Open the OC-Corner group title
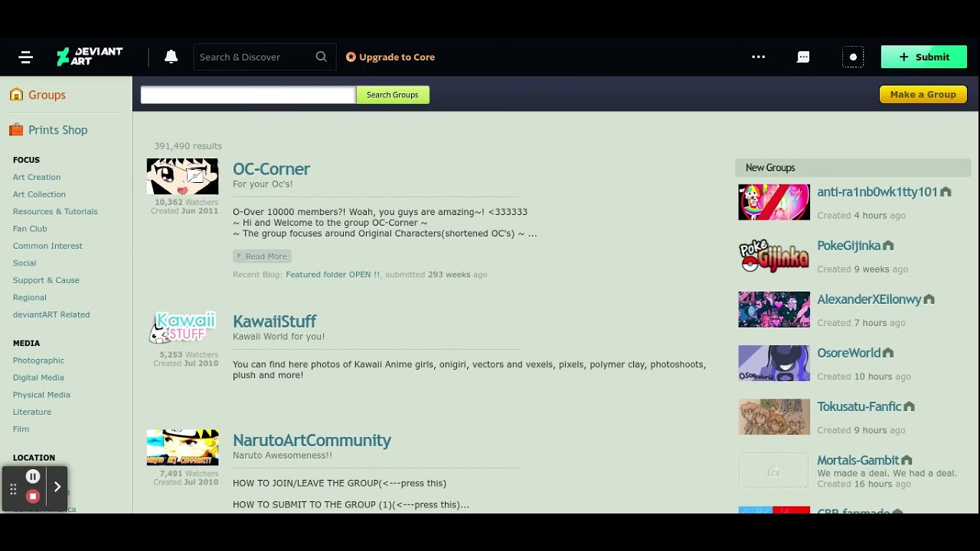Viewport: 980px width, 551px height. tap(271, 169)
